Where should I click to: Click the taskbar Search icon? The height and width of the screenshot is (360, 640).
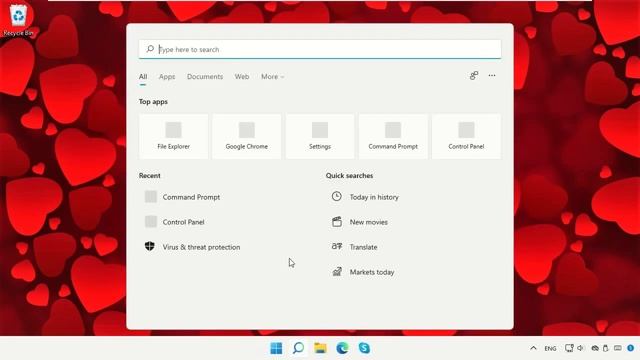298,348
